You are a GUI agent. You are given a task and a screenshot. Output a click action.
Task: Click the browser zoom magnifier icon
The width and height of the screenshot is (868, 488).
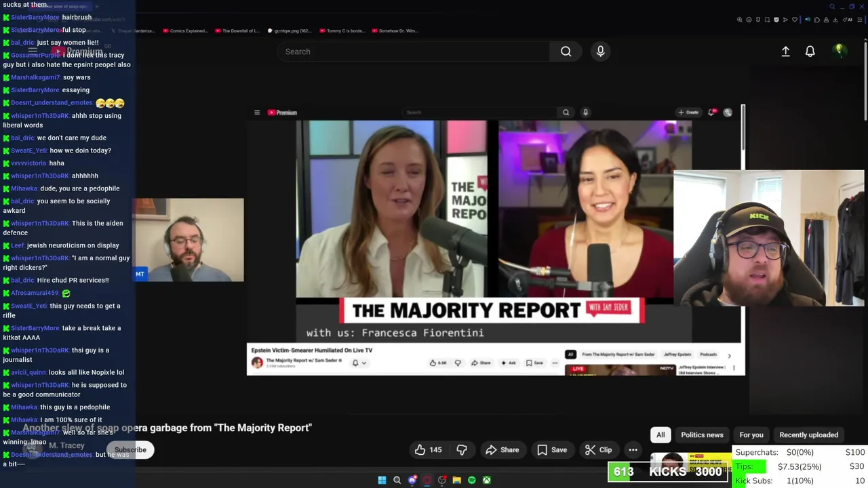740,20
